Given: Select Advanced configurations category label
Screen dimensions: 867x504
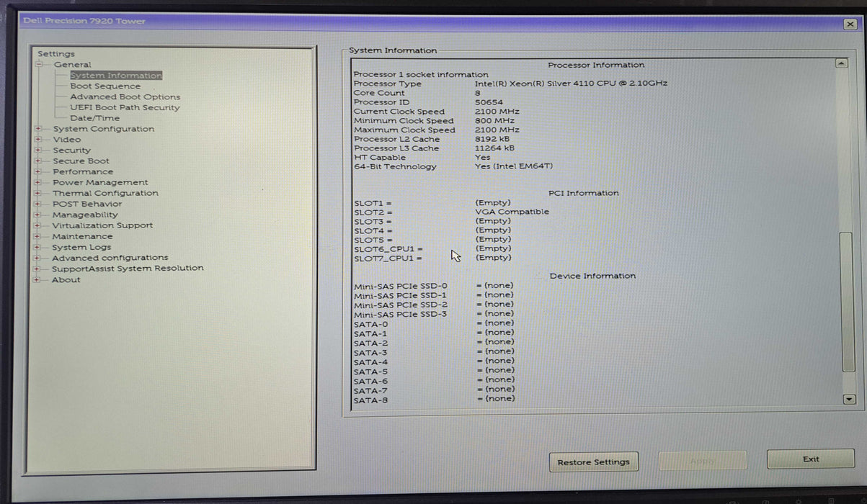Looking at the screenshot, I should (110, 258).
